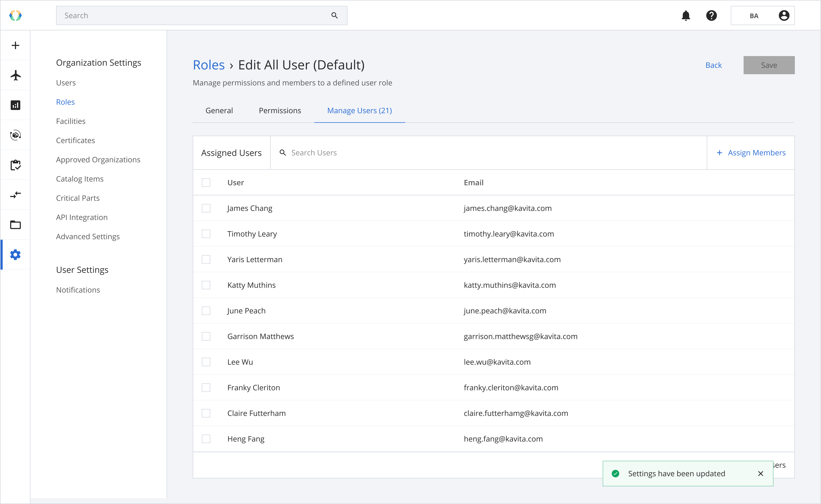Switch to the General tab
Screen dimensions: 821x504
click(x=219, y=110)
